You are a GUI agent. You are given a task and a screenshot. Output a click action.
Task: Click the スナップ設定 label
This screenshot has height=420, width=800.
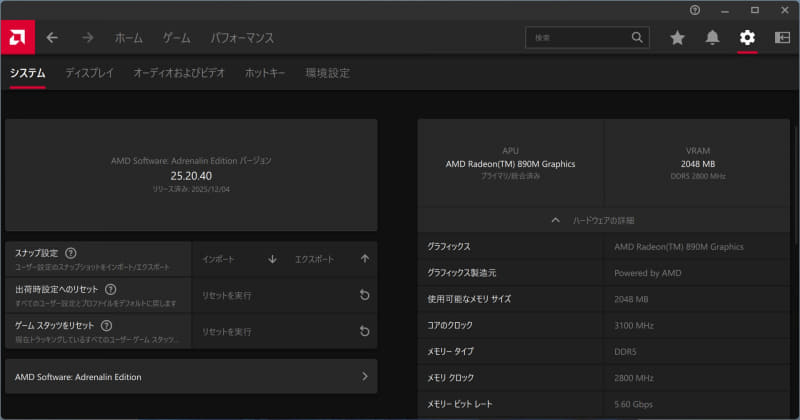[37, 253]
